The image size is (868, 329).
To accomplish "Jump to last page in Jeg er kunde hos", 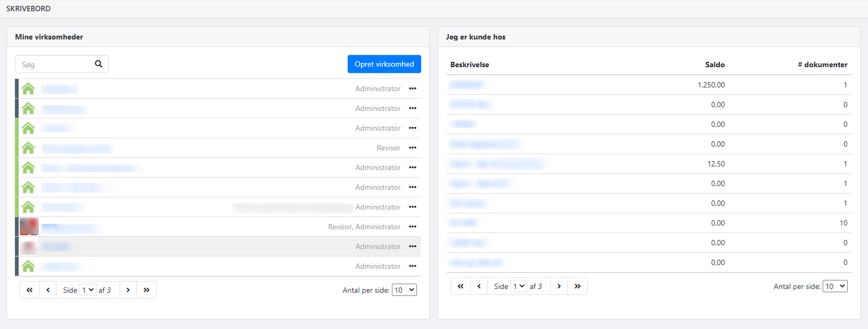I will coord(577,286).
